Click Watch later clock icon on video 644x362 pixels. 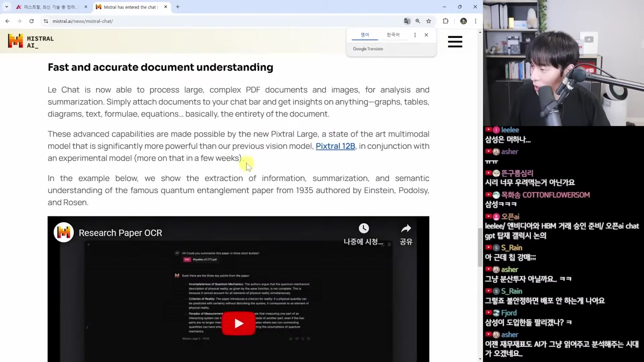(x=364, y=228)
